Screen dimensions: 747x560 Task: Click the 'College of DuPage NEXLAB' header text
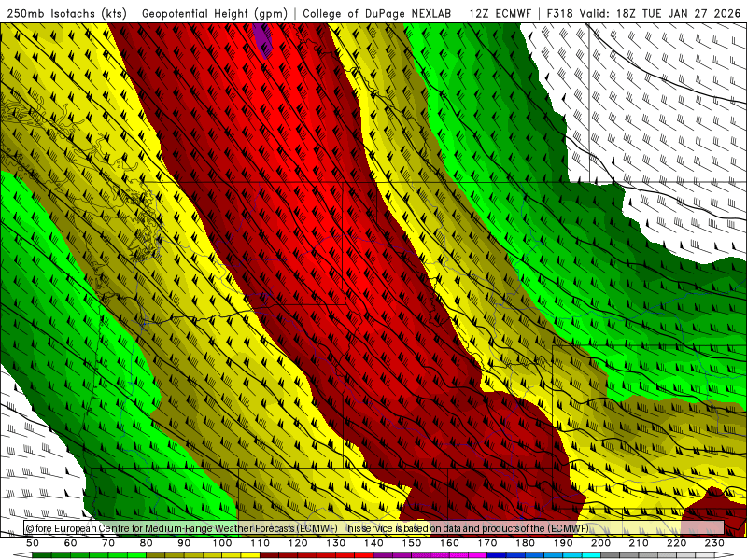tap(376, 14)
